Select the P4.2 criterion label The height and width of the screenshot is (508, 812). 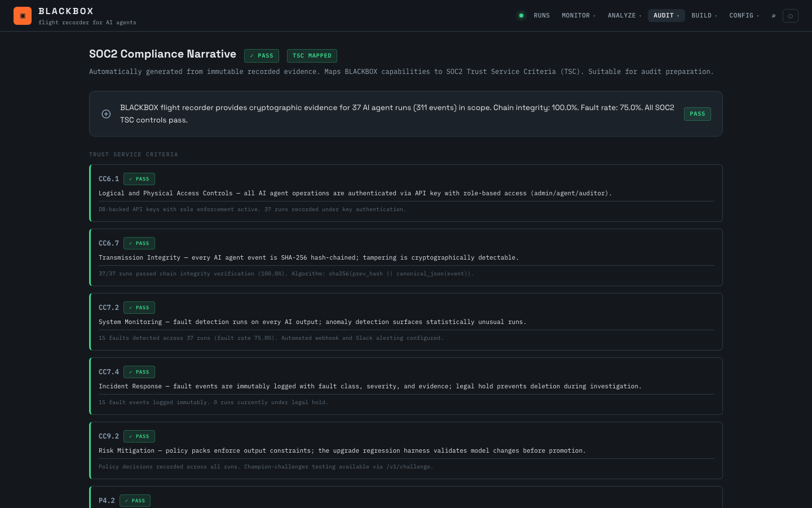(107, 501)
